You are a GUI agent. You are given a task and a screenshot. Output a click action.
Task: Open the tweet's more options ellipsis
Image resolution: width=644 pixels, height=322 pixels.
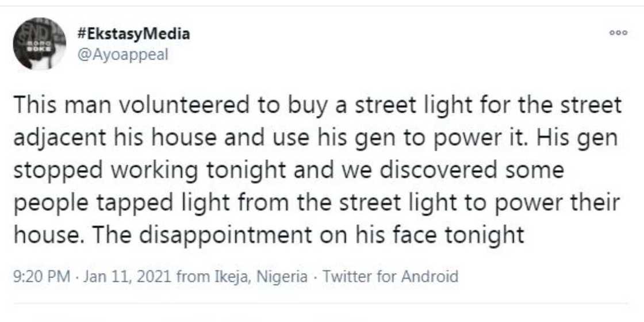(618, 33)
